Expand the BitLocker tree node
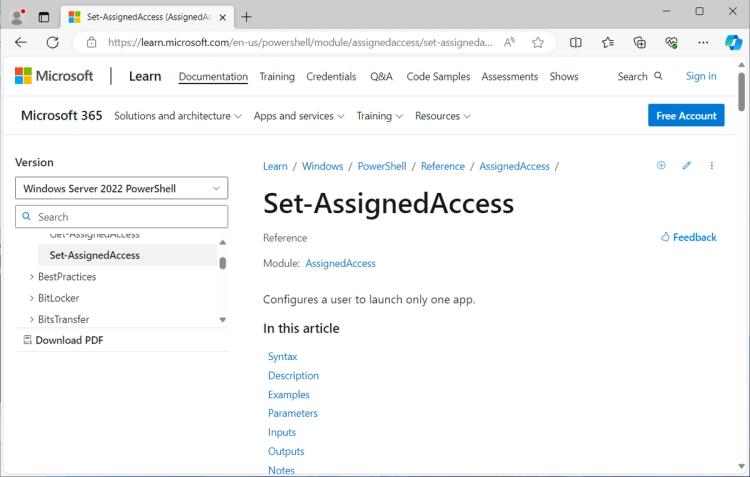This screenshot has height=477, width=750. (x=32, y=298)
